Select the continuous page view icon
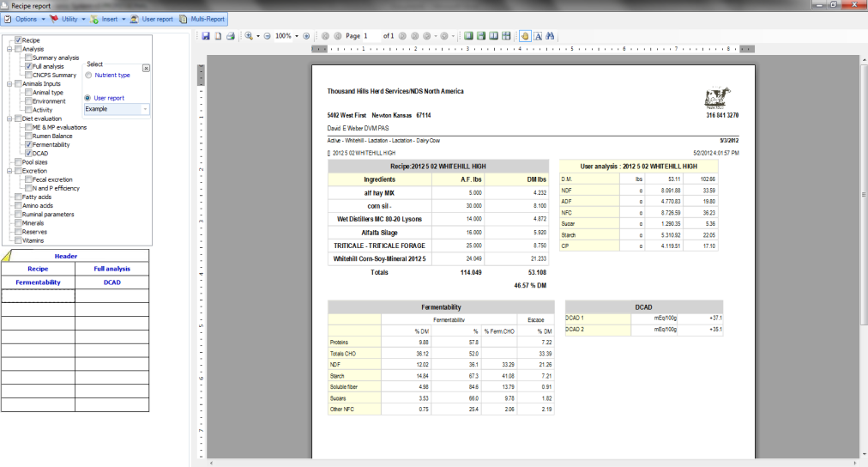 481,36
